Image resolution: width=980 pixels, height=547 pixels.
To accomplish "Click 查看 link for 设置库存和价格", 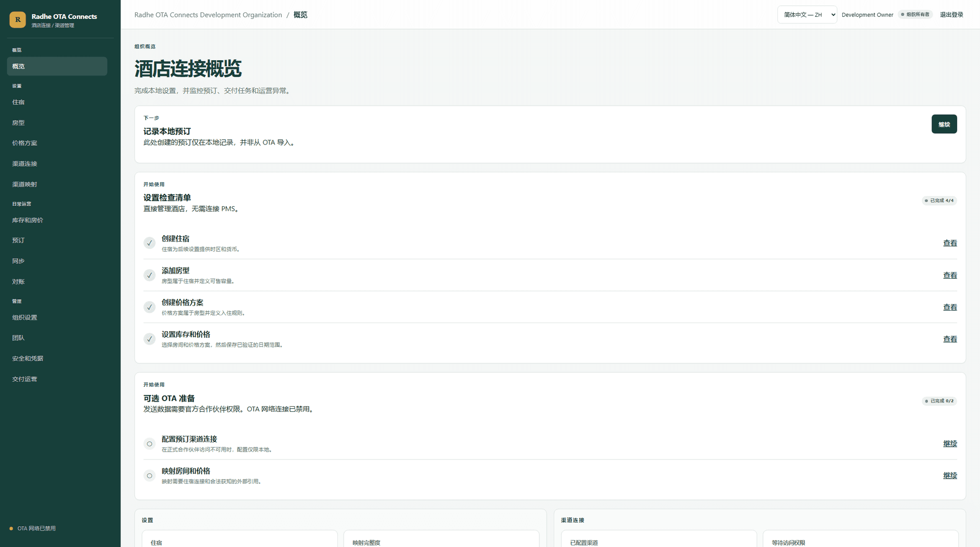I will click(x=950, y=339).
